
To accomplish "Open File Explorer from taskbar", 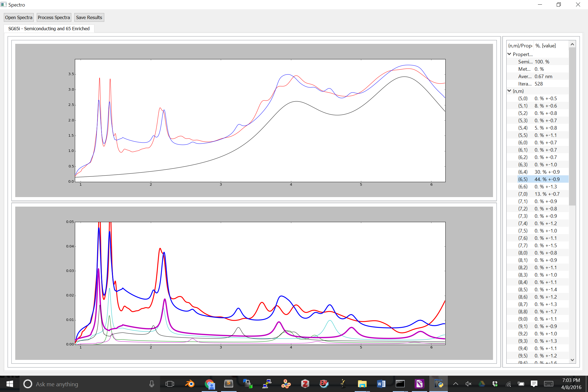I will point(362,384).
